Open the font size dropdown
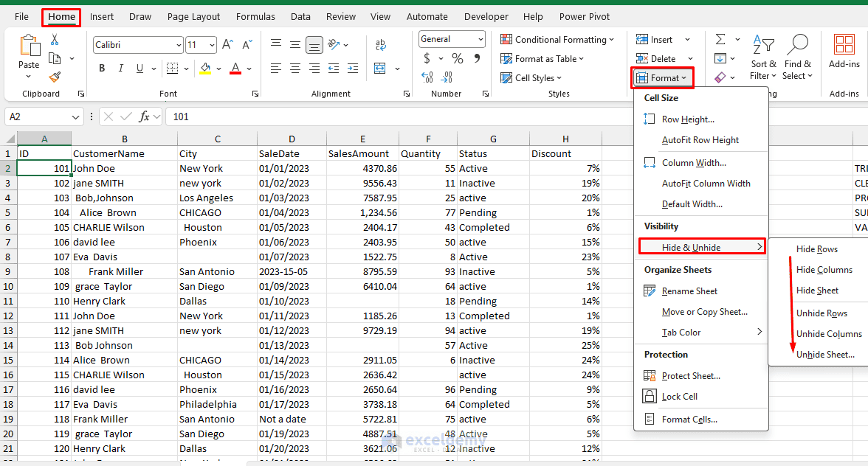The image size is (868, 466). coord(212,45)
